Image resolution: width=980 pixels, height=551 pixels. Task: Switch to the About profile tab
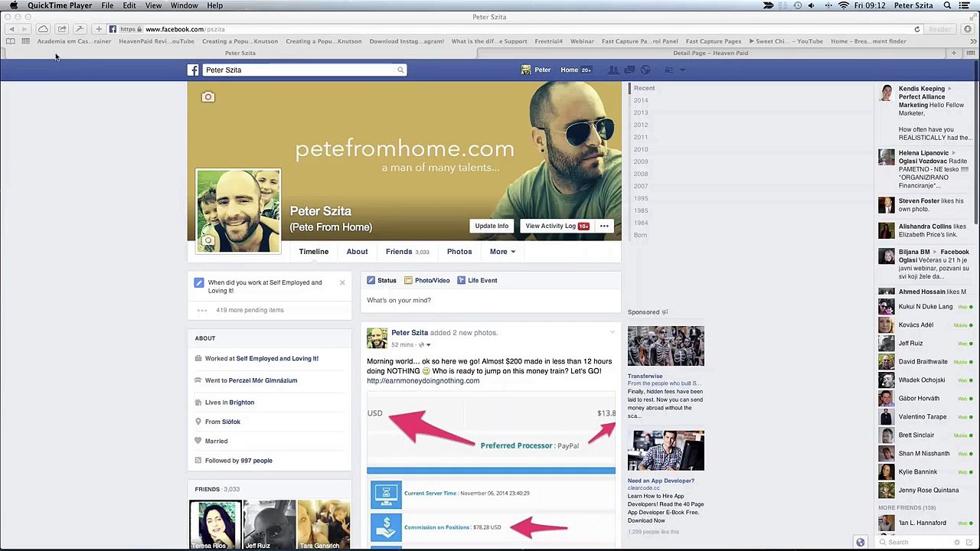(357, 252)
